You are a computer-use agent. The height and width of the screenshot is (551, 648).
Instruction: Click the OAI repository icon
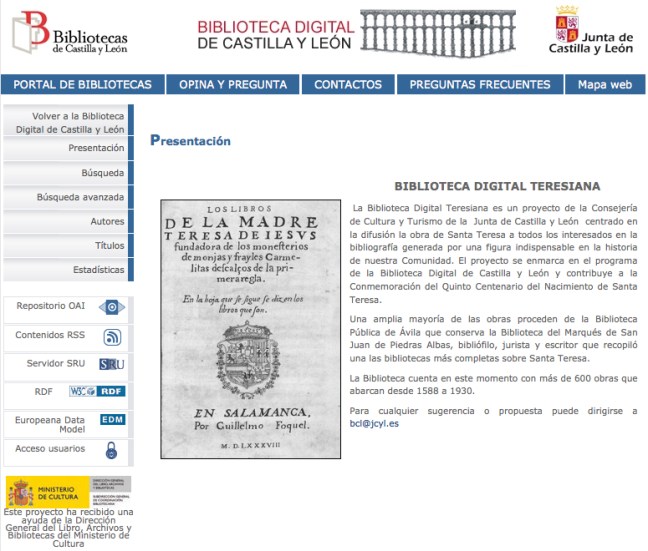pyautogui.click(x=112, y=307)
